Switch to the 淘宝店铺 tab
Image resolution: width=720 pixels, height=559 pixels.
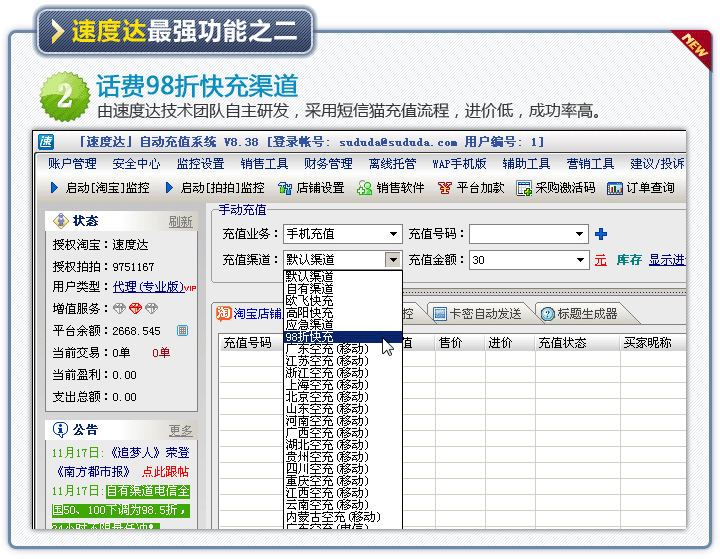click(249, 314)
